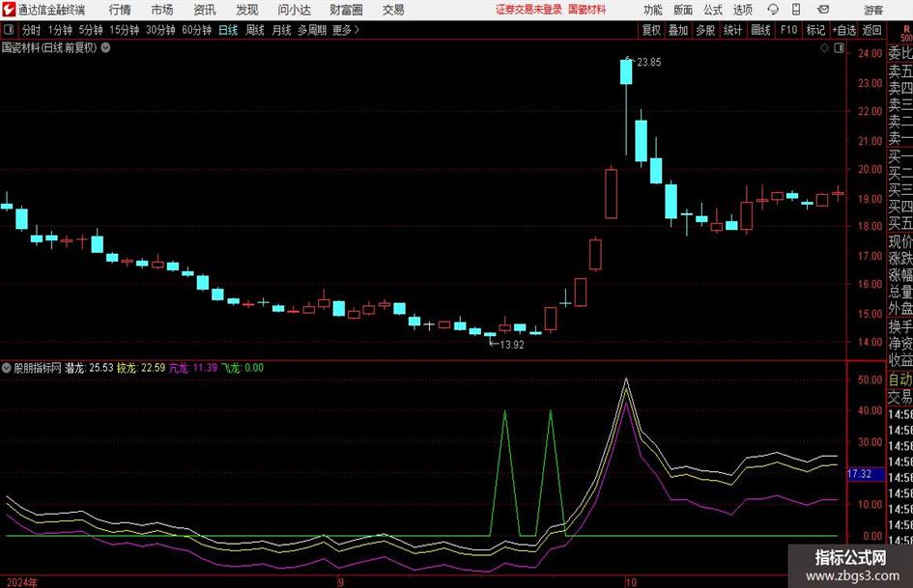Switch to 分时 intraday chart
This screenshot has width=913, height=588.
point(32,30)
